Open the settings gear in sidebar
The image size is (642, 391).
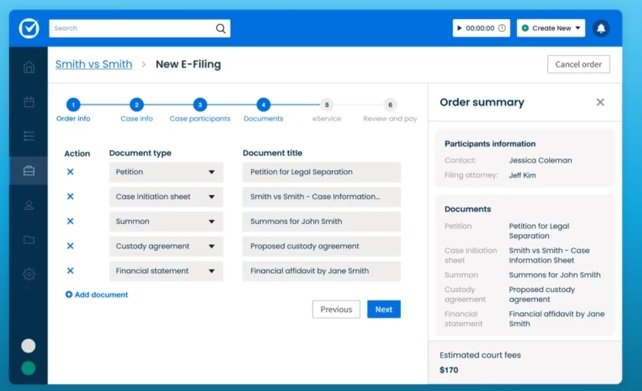pyautogui.click(x=29, y=274)
